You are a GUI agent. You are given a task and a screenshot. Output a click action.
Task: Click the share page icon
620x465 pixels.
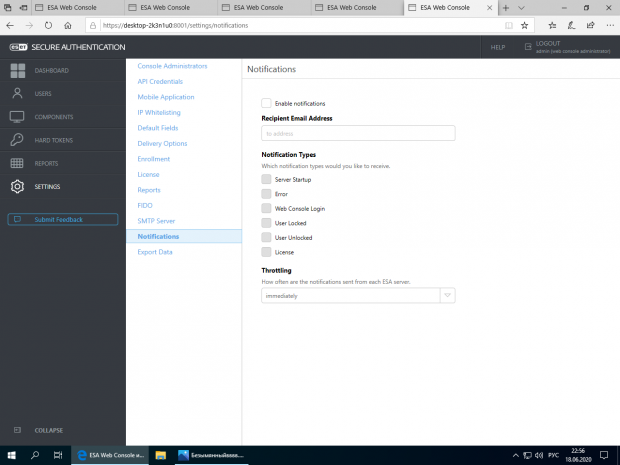click(590, 26)
